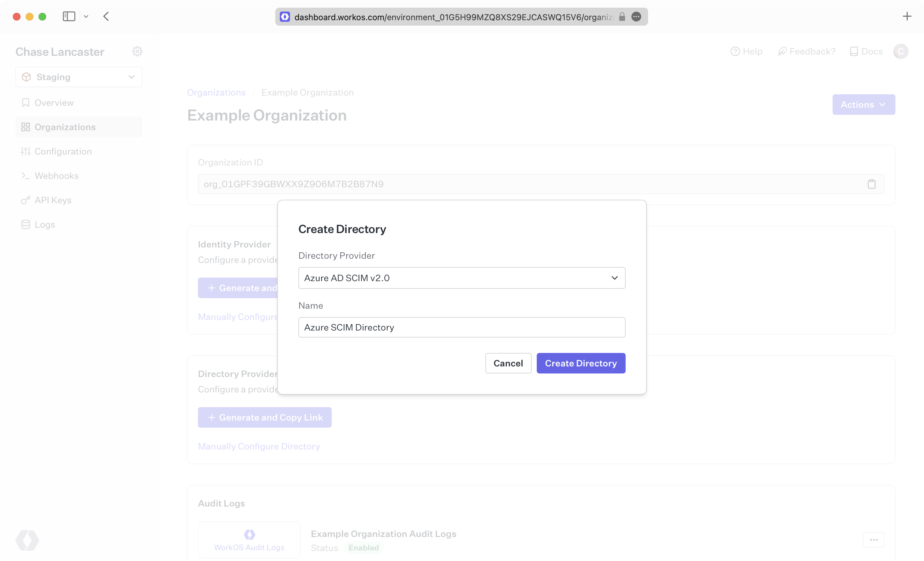Open a new tab with the plus icon
The height and width of the screenshot is (561, 924).
coord(907,16)
